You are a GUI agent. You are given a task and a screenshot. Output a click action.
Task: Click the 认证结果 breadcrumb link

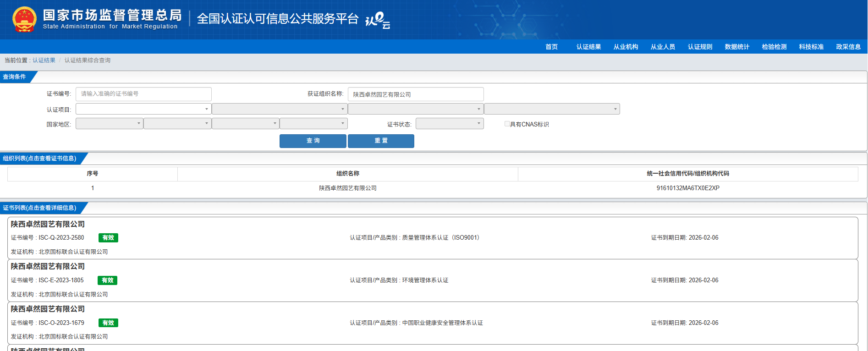44,60
